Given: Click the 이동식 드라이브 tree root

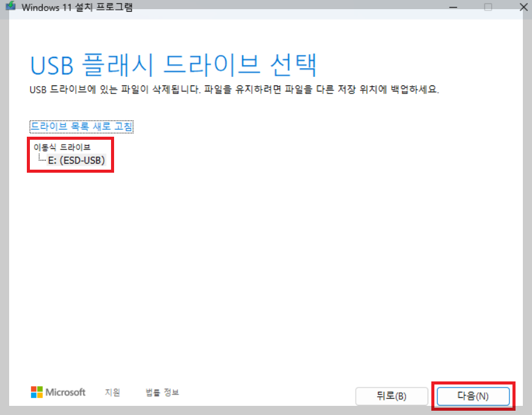Looking at the screenshot, I should click(62, 147).
